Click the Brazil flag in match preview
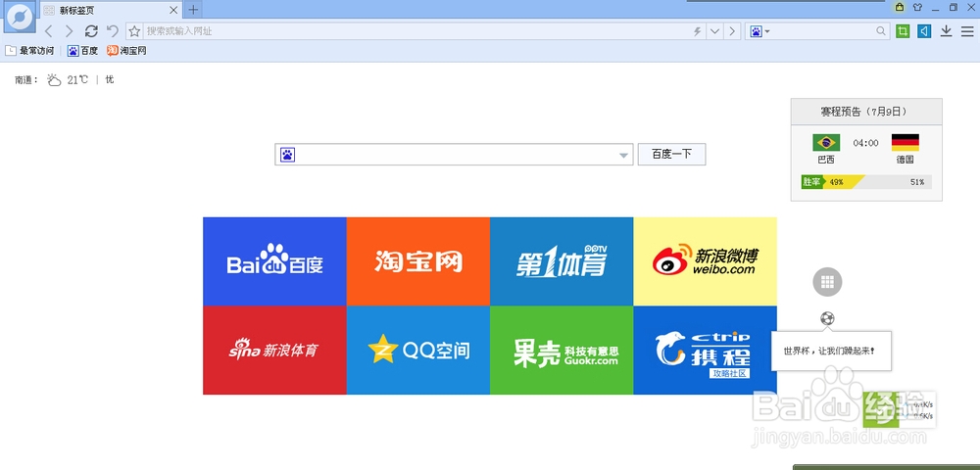Viewport: 980px width, 470px height. pyautogui.click(x=825, y=142)
